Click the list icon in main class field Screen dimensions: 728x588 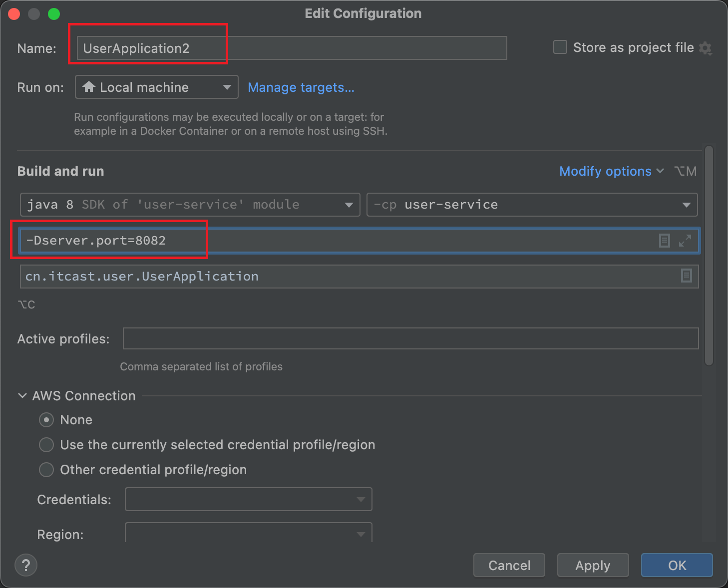point(687,276)
